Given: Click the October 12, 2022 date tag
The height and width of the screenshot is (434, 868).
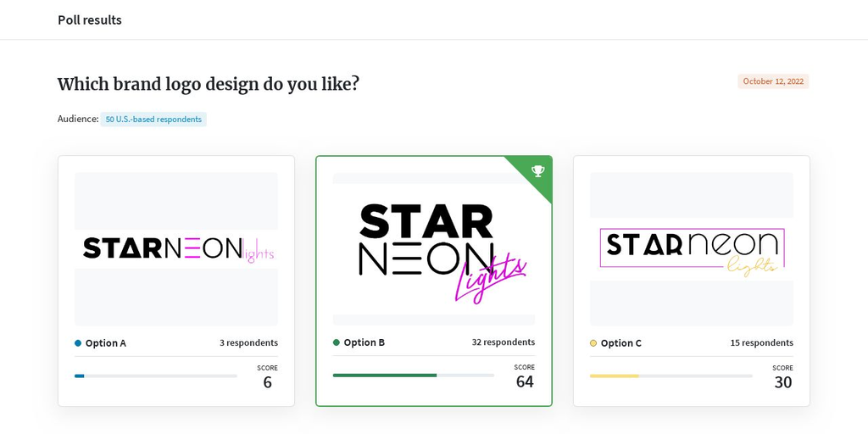Looking at the screenshot, I should pyautogui.click(x=773, y=81).
